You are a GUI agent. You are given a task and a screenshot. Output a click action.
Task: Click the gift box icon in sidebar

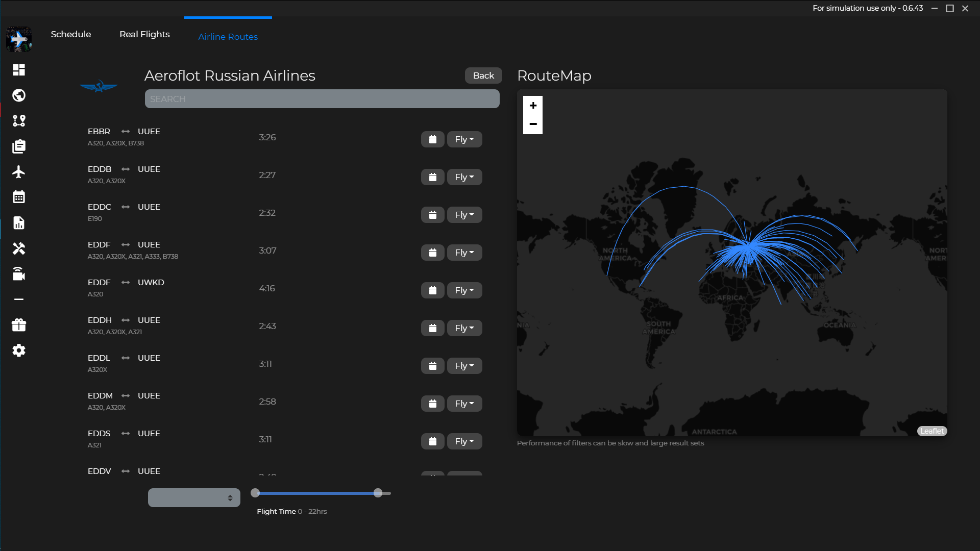point(19,325)
